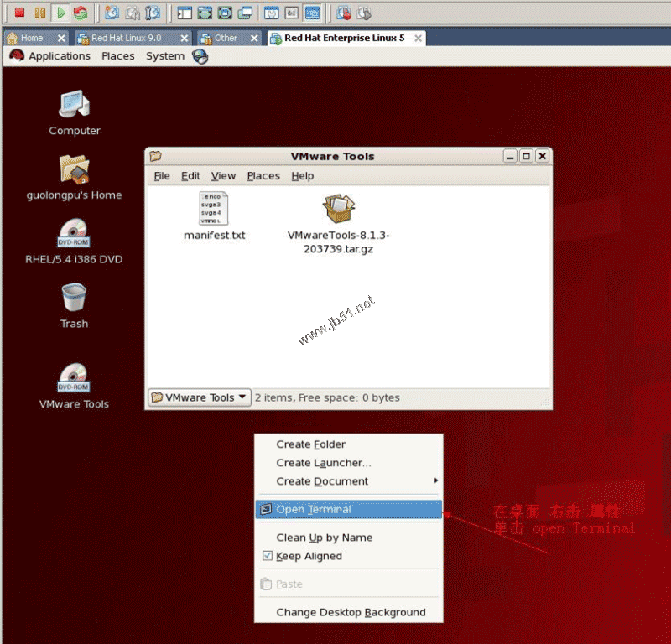Enter full screen mode icon

click(225, 13)
